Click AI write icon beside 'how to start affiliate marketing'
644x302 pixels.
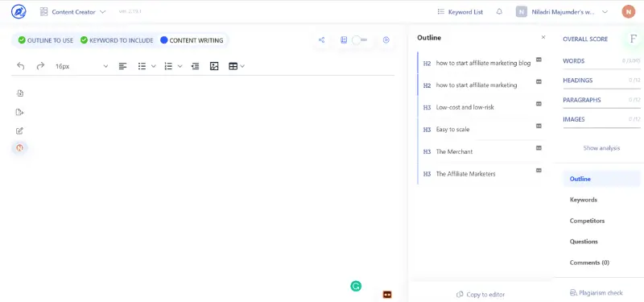point(539,82)
